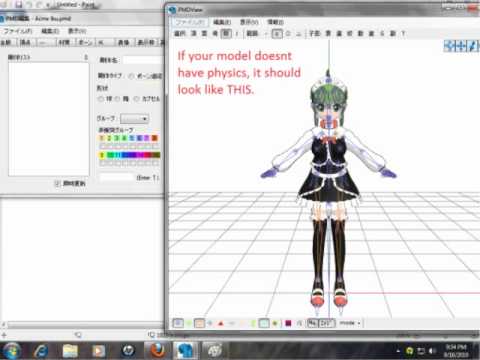Click the empty rigid body list box
Viewport: 480px width, 360px height.
[49, 119]
